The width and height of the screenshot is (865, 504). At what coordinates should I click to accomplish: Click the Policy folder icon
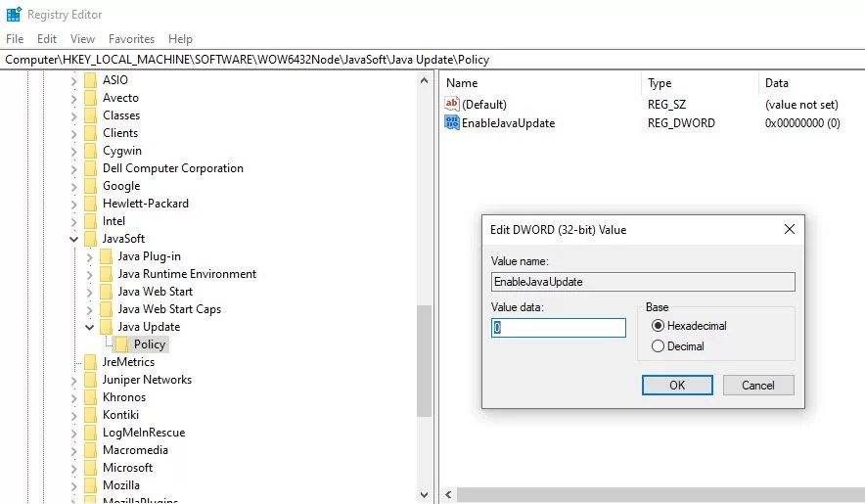tap(122, 344)
